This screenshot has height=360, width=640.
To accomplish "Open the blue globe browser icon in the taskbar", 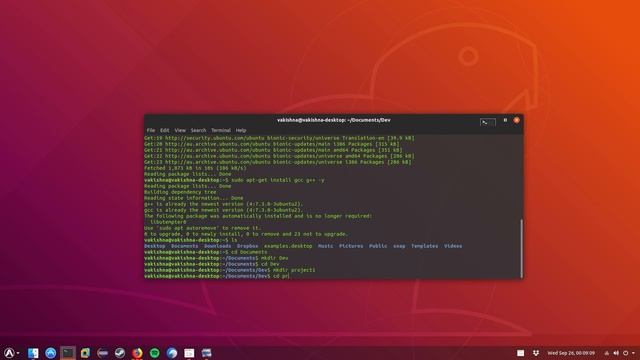I will (x=172, y=353).
